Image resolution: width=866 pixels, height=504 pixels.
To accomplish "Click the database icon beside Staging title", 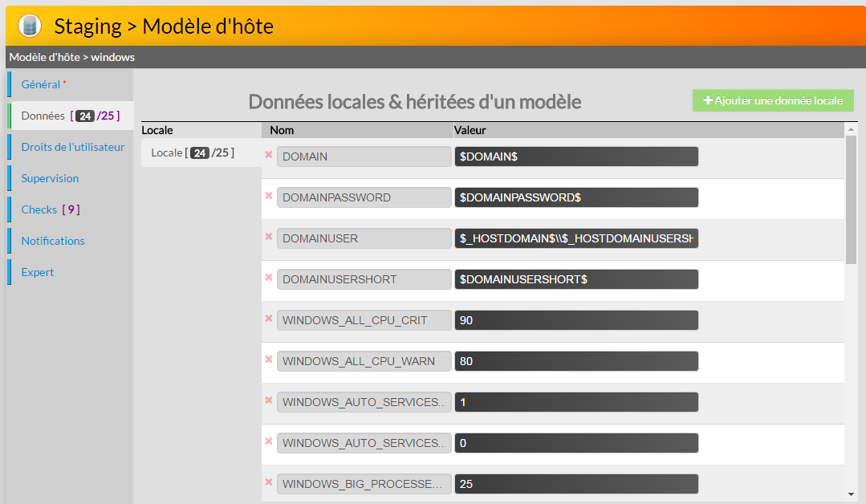I will 29,26.
